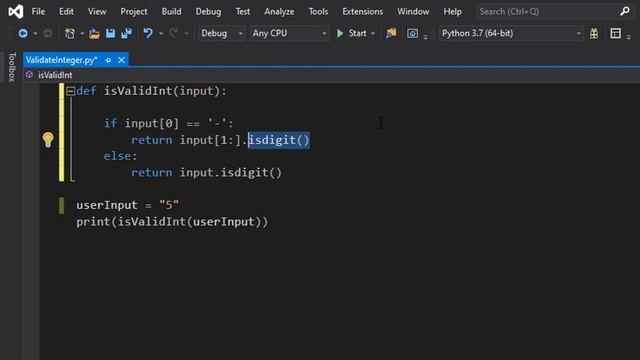The height and width of the screenshot is (360, 640).
Task: Open the back navigation history dropdown
Action: point(36,33)
